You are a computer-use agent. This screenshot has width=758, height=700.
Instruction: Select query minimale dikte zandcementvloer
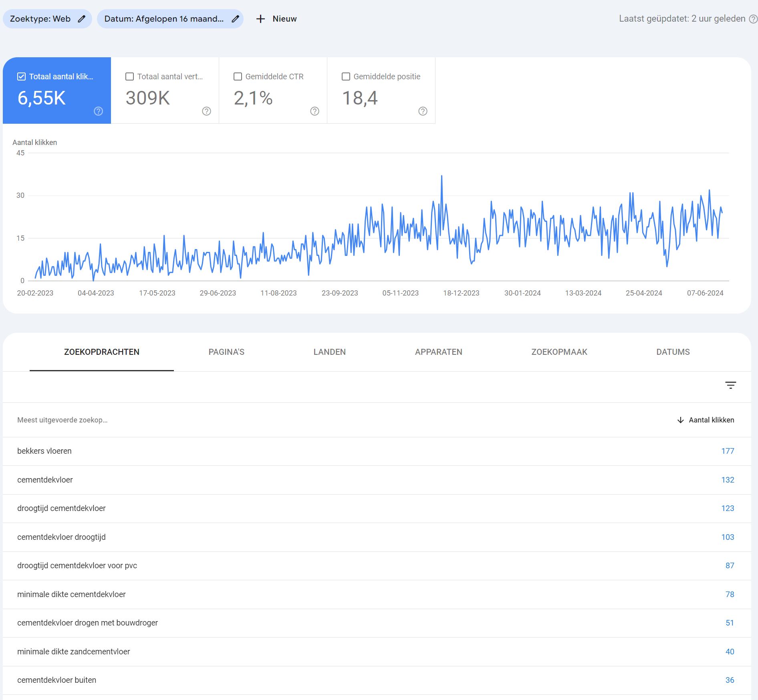pos(377,652)
